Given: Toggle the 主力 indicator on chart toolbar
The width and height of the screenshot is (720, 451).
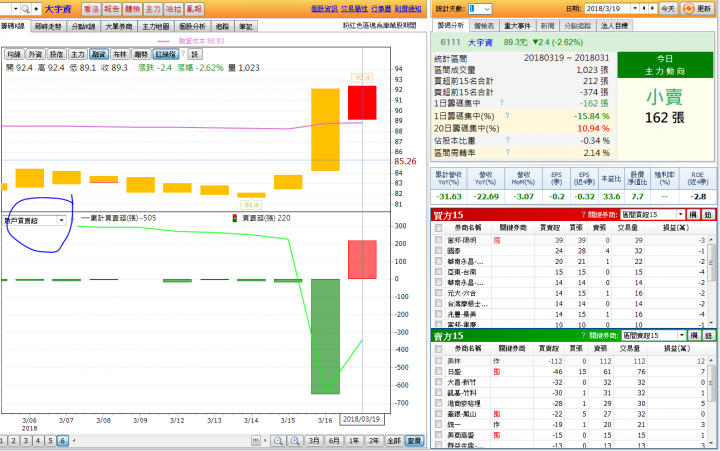Looking at the screenshot, I should pos(78,54).
